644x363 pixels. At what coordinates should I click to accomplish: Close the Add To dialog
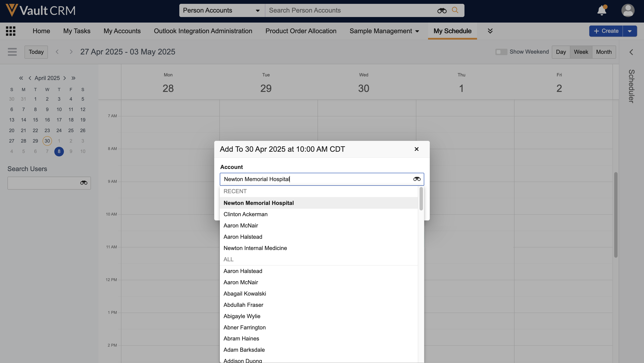point(417,149)
